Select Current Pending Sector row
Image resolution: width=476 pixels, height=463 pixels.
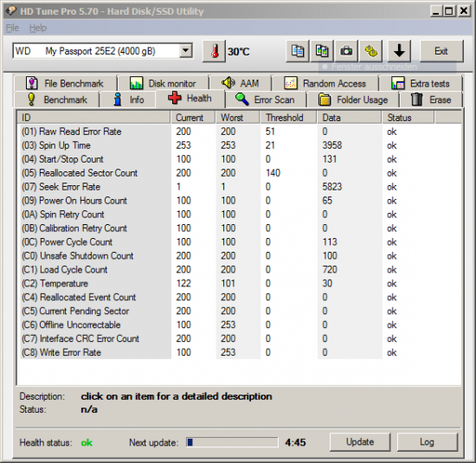coord(240,311)
